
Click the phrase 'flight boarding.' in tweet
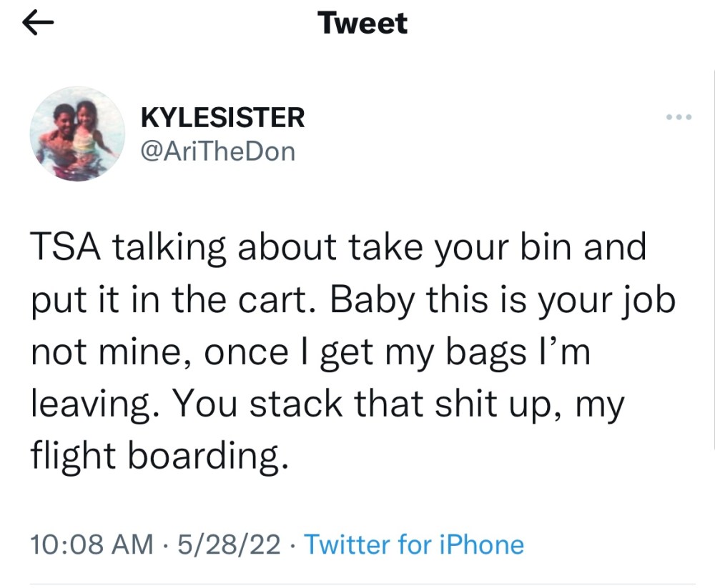coord(159,456)
